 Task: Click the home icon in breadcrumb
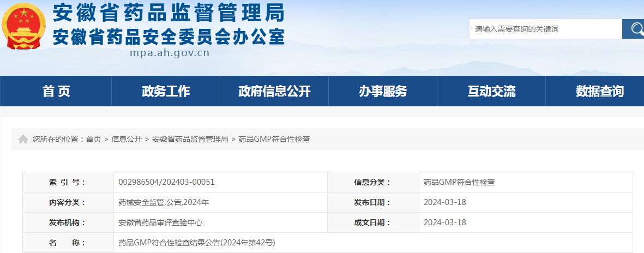(23, 139)
